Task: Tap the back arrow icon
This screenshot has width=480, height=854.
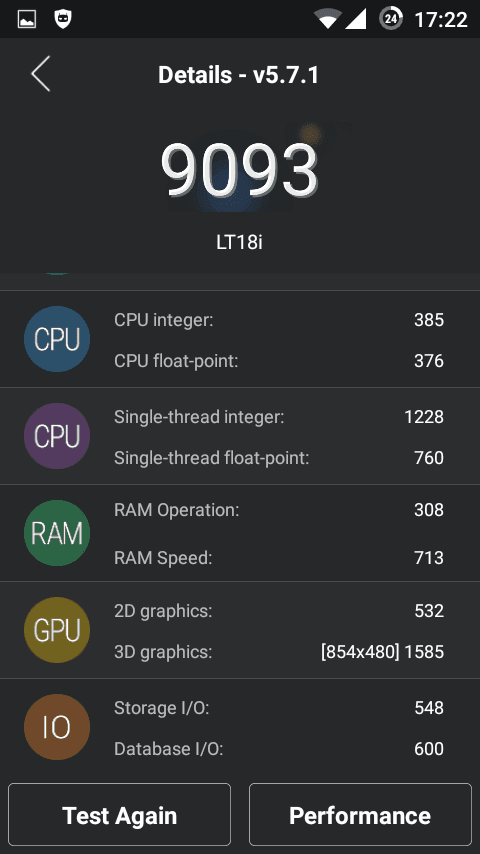Action: coord(41,74)
